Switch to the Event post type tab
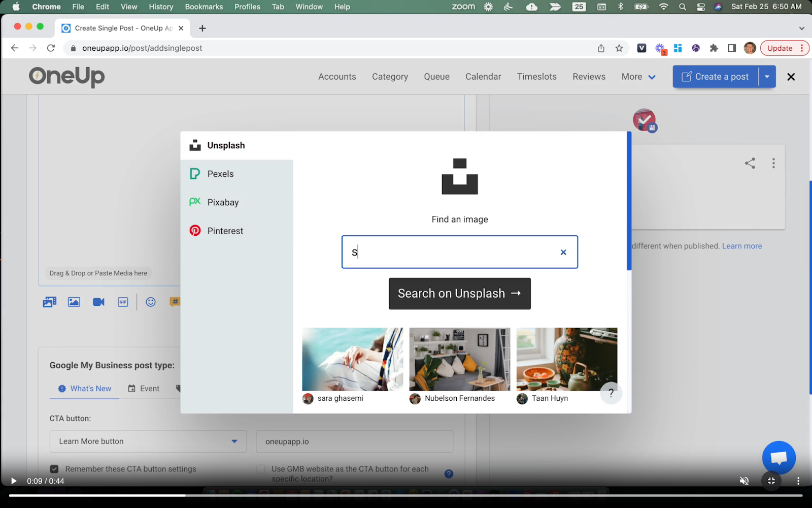This screenshot has width=812, height=508. coord(144,389)
